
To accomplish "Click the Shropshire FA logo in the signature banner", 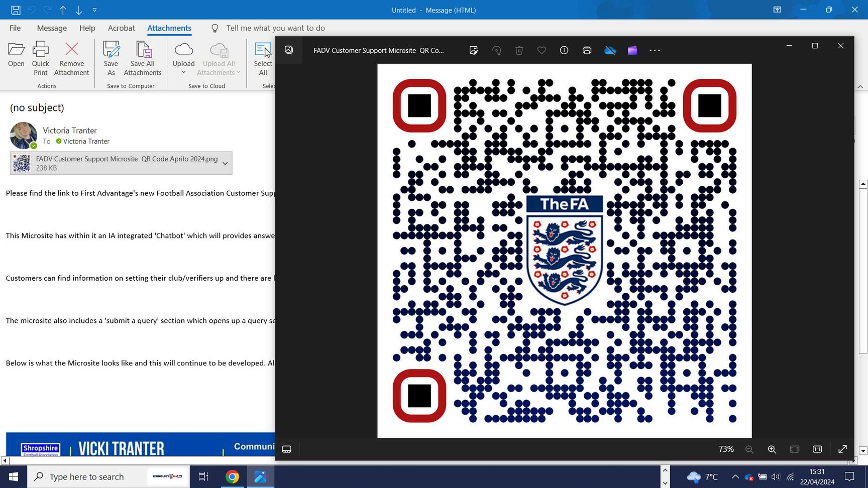I will 41,449.
